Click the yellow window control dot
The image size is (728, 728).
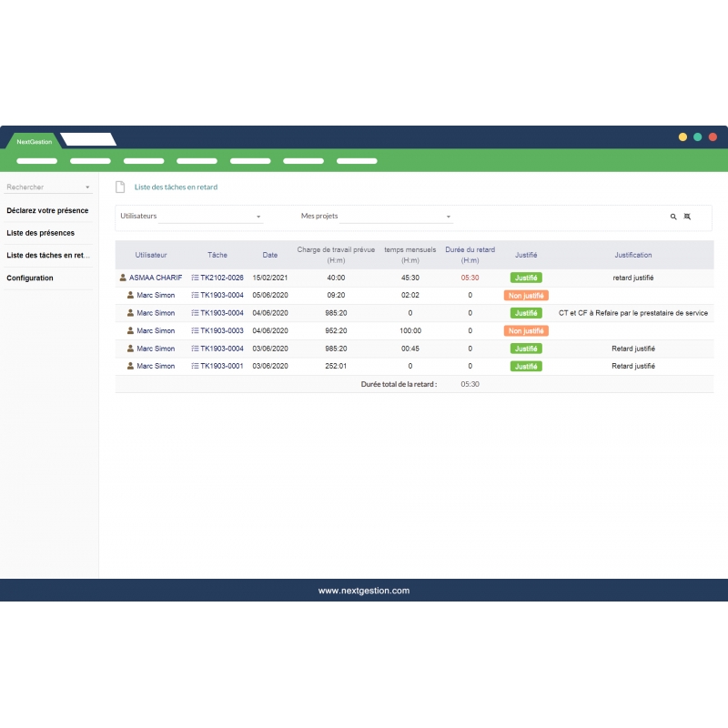point(682,136)
